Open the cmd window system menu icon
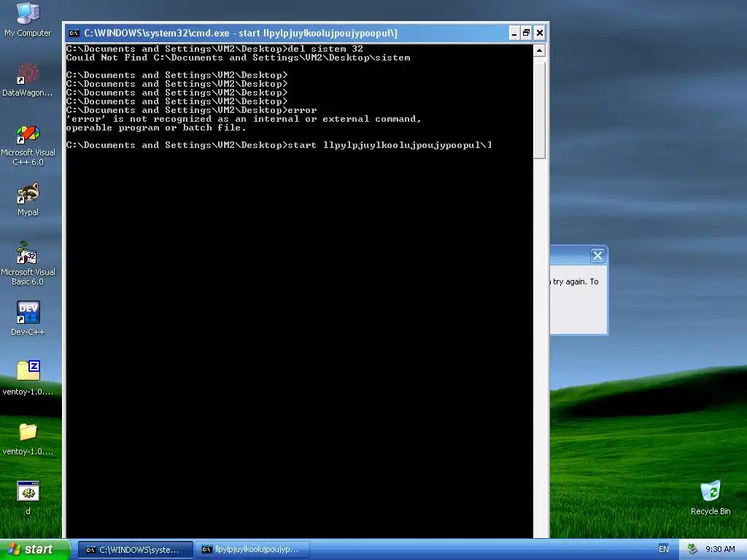 [74, 34]
